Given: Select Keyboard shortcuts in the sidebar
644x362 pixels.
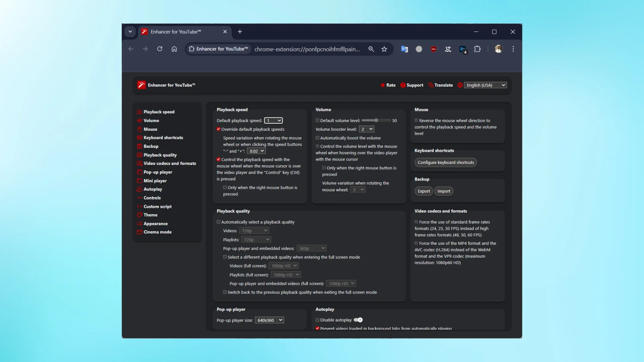Looking at the screenshot, I should [163, 138].
